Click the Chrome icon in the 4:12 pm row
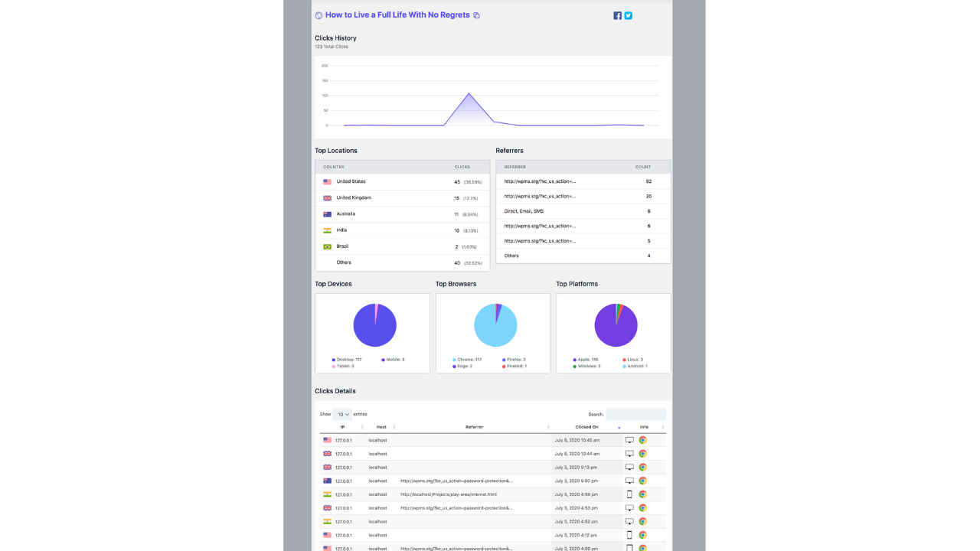Image resolution: width=980 pixels, height=551 pixels. (x=643, y=535)
